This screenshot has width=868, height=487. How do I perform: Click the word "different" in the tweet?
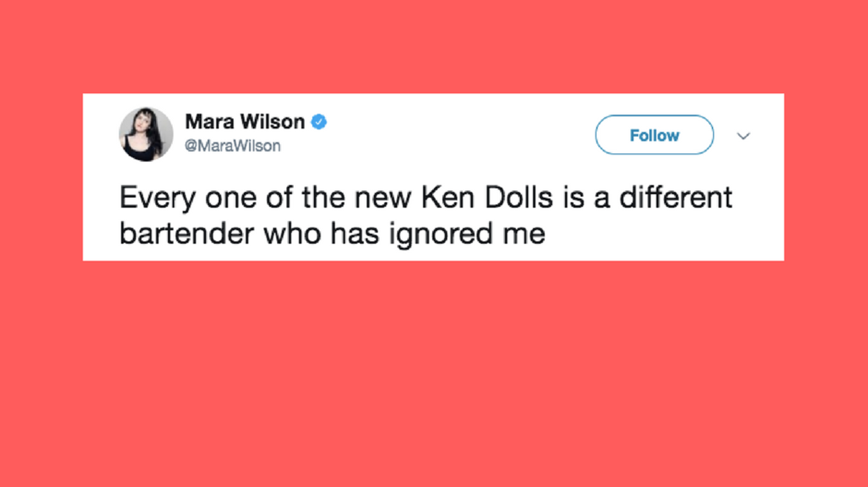click(676, 197)
